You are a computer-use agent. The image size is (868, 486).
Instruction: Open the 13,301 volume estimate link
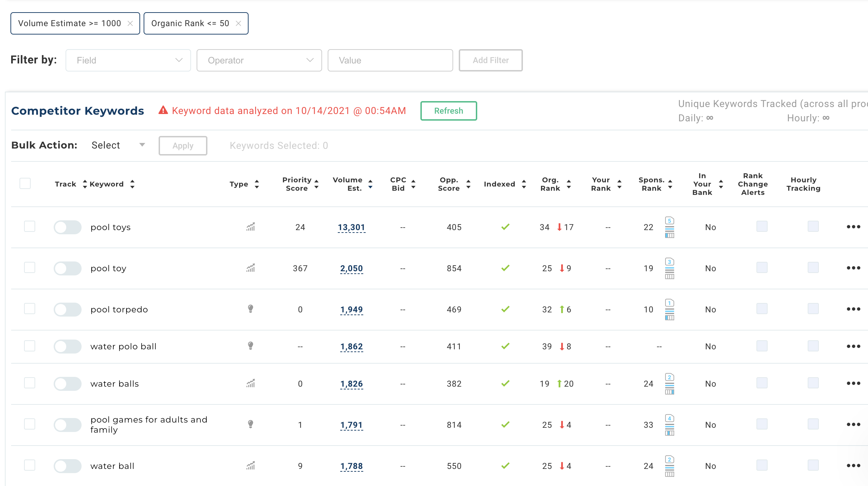coord(351,227)
